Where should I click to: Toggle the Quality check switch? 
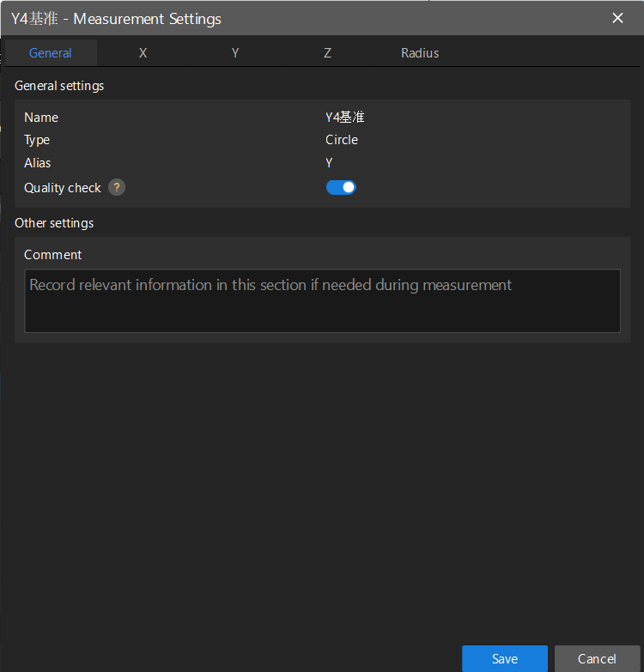341,187
